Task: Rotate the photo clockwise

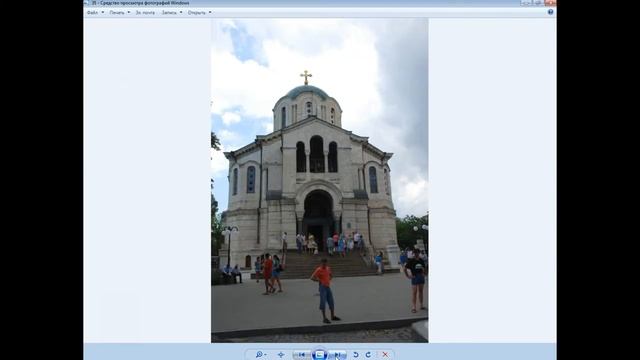Action: pos(368,355)
